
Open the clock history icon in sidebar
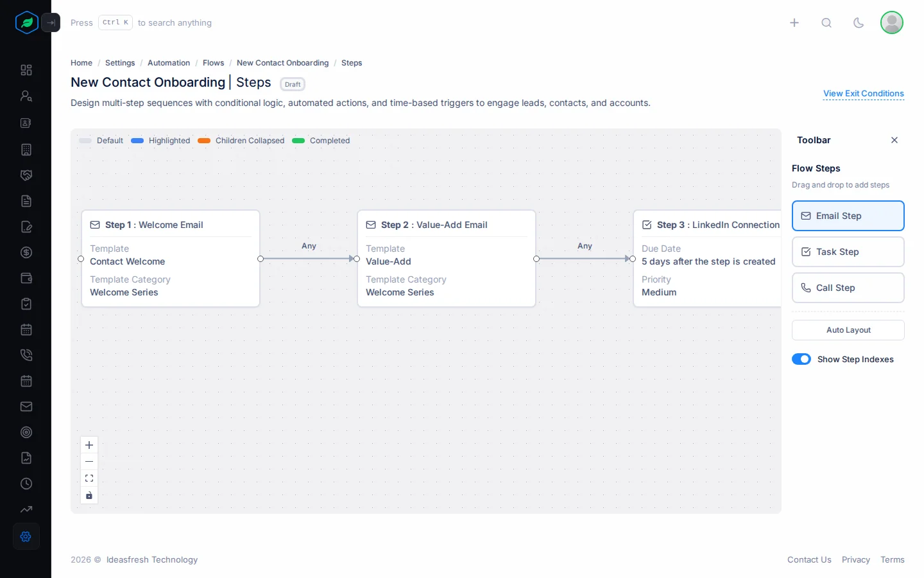point(26,484)
